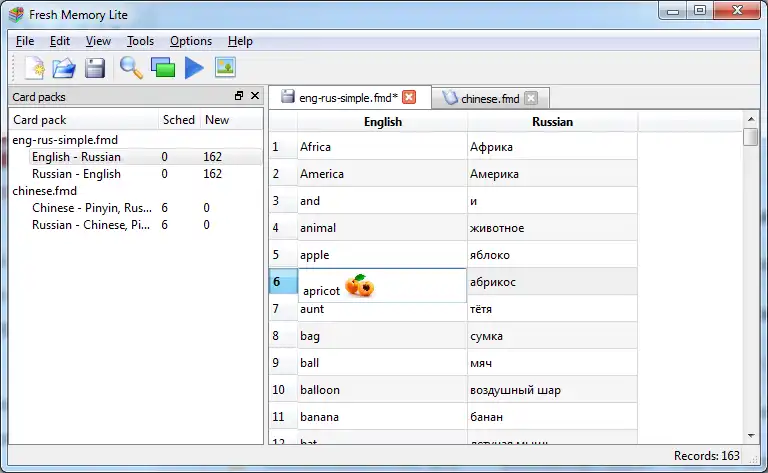The image size is (768, 473).
Task: Click the мяч cell
Action: click(x=552, y=363)
